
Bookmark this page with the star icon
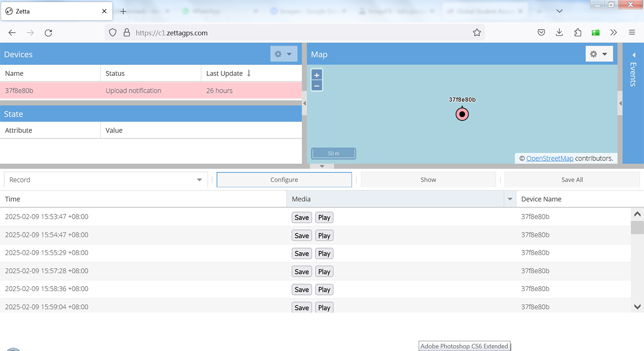click(477, 32)
